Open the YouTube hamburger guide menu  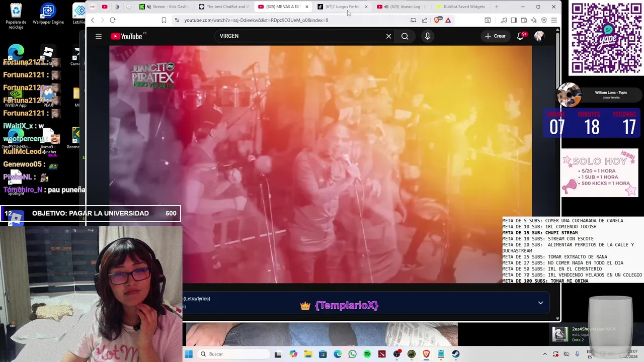99,36
